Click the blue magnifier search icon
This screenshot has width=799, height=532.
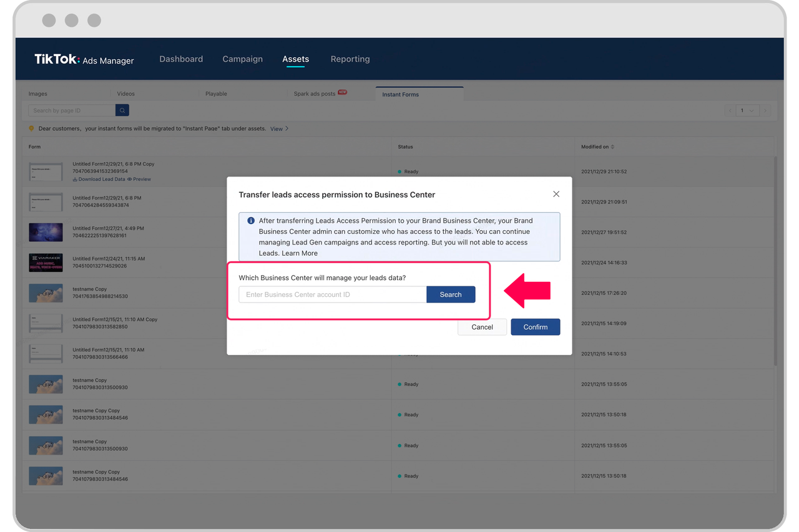click(x=122, y=110)
